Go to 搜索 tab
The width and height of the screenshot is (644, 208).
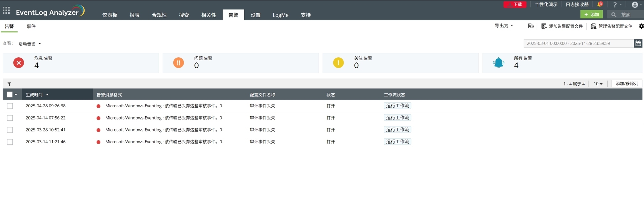coord(184,15)
